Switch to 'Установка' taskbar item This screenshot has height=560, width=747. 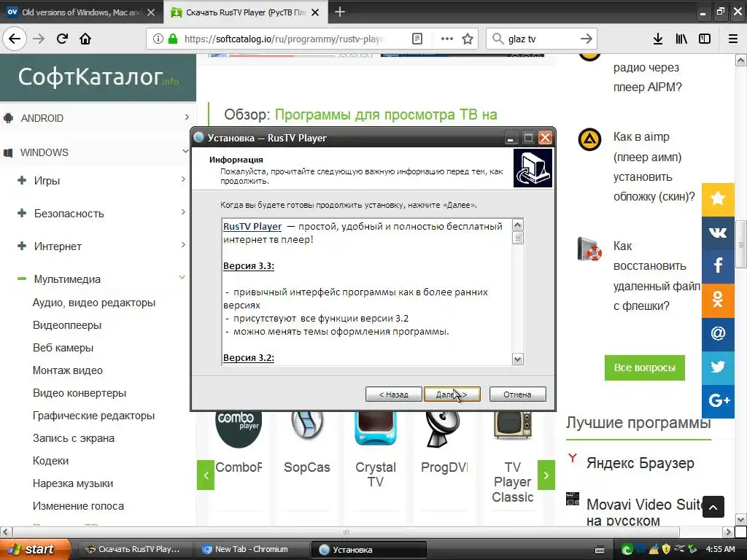[368, 549]
